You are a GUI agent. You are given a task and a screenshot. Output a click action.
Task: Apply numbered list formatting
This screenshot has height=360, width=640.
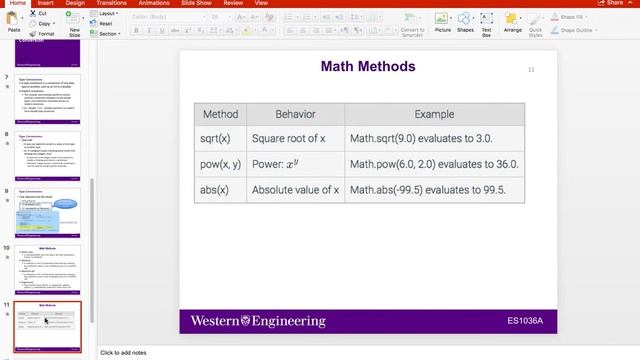[307, 17]
